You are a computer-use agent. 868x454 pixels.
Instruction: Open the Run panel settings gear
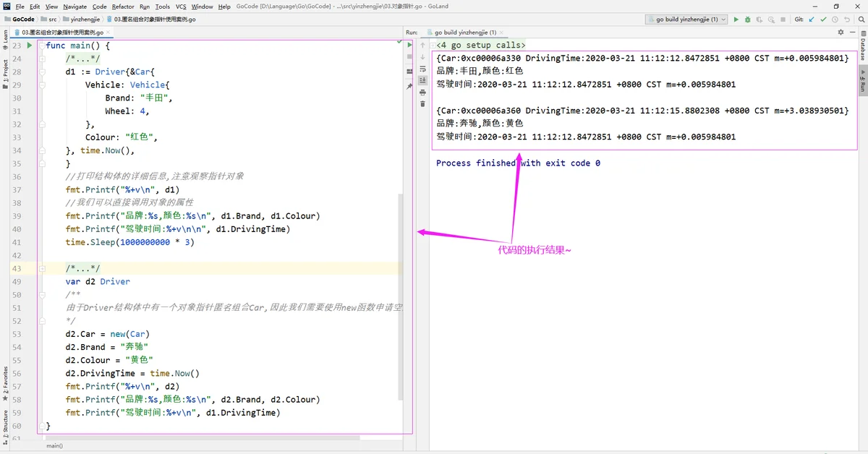click(x=841, y=32)
